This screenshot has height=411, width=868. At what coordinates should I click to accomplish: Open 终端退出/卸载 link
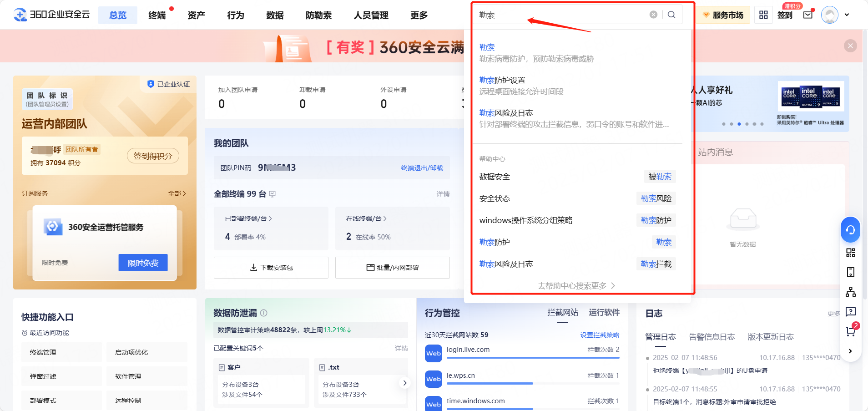(x=422, y=168)
